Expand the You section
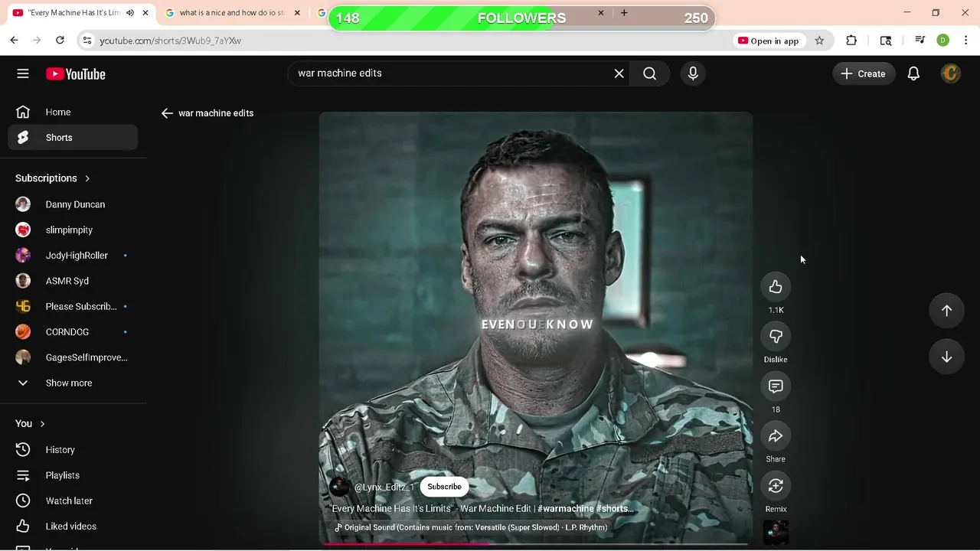The width and height of the screenshot is (980, 551). click(x=31, y=423)
